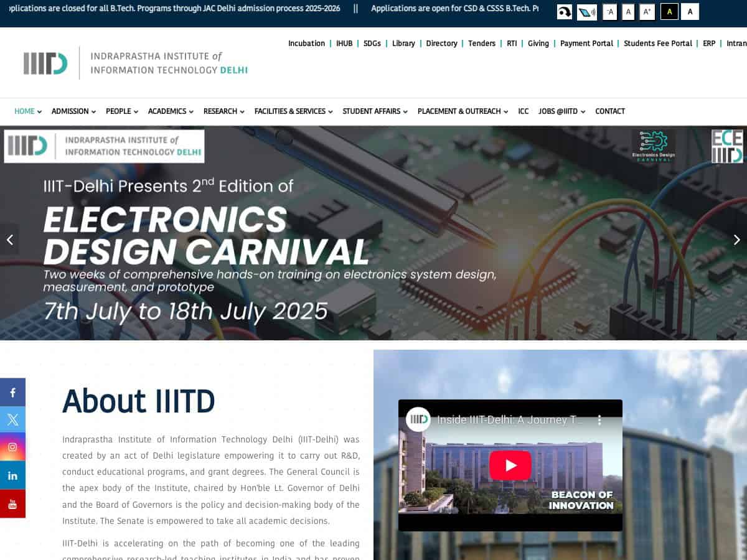Open IIITD LinkedIn page
The height and width of the screenshot is (560, 747).
point(12,475)
